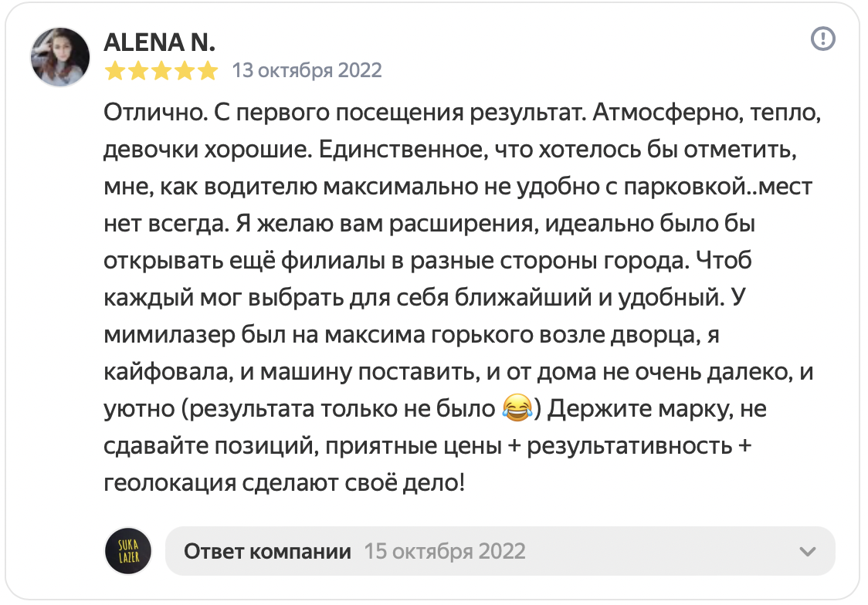Click the reply date 15 октября 2022

coord(445,551)
